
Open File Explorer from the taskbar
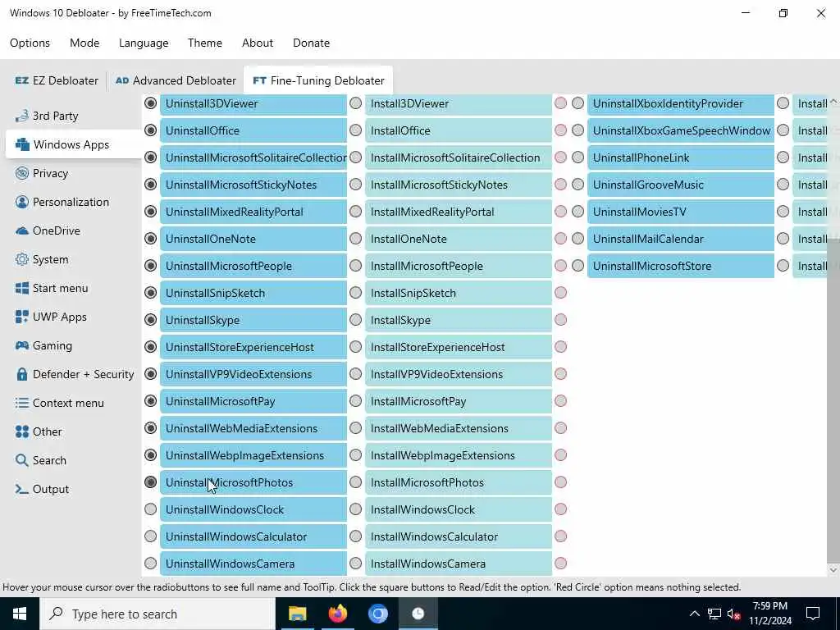297,614
